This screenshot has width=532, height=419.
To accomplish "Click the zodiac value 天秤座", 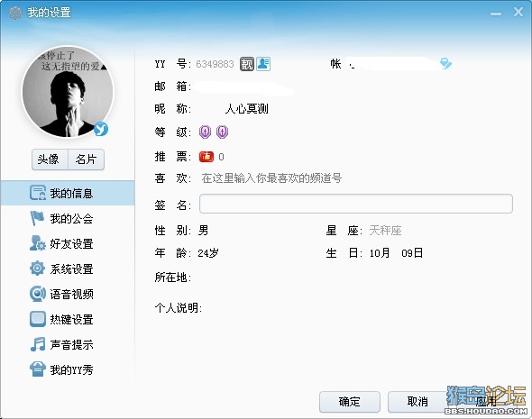I will (385, 231).
